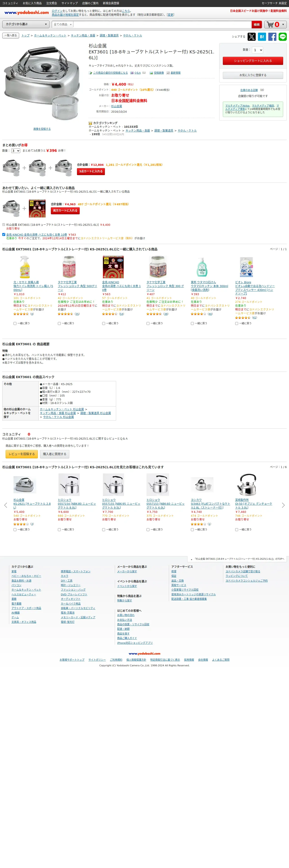
Task: Share via Hatena Bookmark icon
Action: click(262, 37)
